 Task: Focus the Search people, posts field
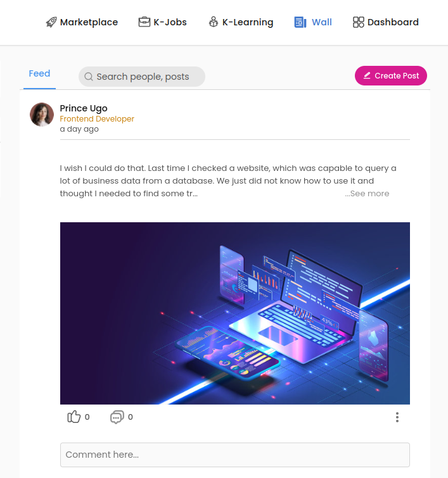pyautogui.click(x=142, y=77)
